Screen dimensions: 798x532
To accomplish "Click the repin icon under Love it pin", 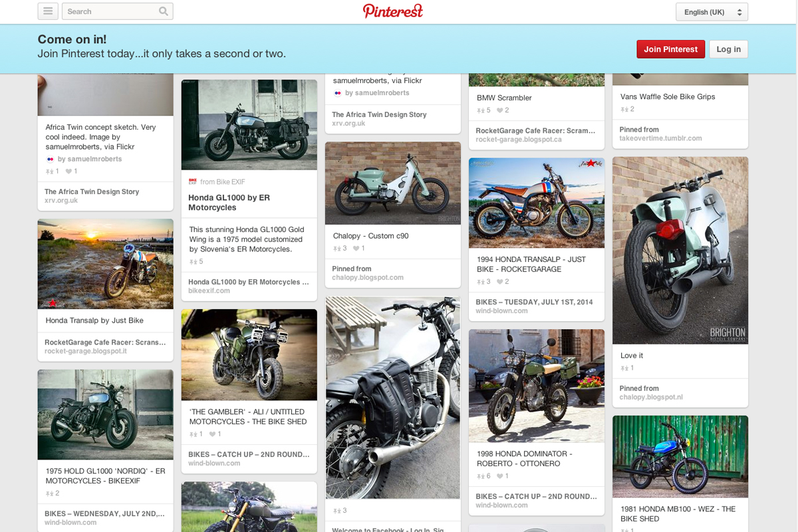I will tap(624, 368).
